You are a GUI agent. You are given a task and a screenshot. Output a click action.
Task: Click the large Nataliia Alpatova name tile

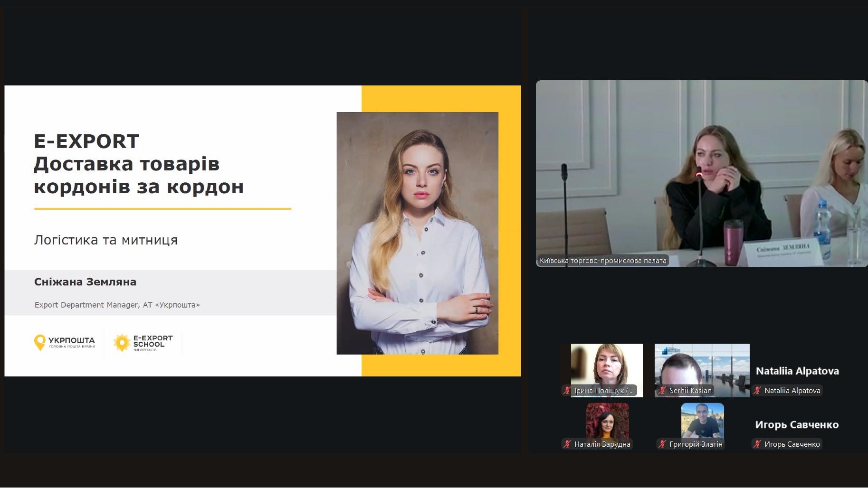797,371
